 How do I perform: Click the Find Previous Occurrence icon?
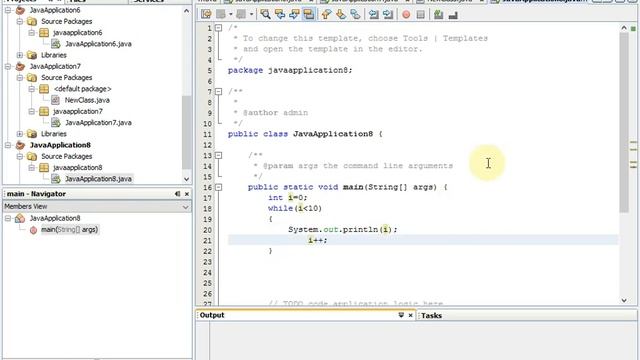coord(280,15)
